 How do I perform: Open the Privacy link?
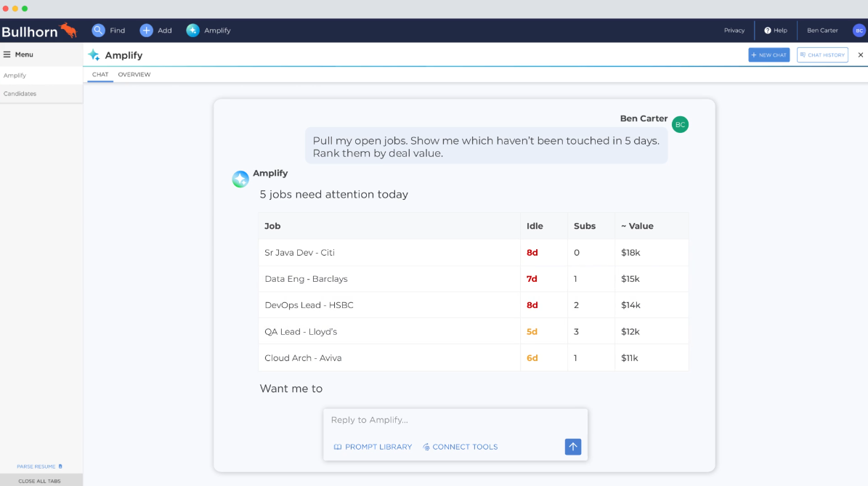pyautogui.click(x=734, y=31)
